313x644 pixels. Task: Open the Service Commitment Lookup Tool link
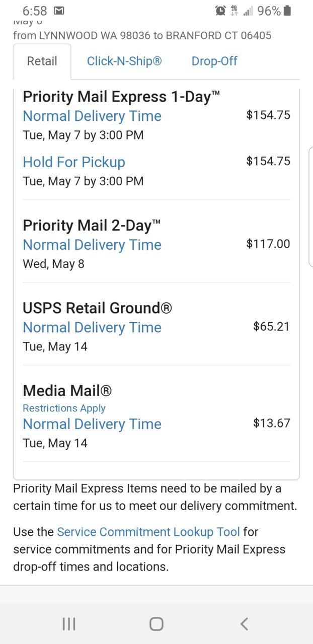(148, 532)
